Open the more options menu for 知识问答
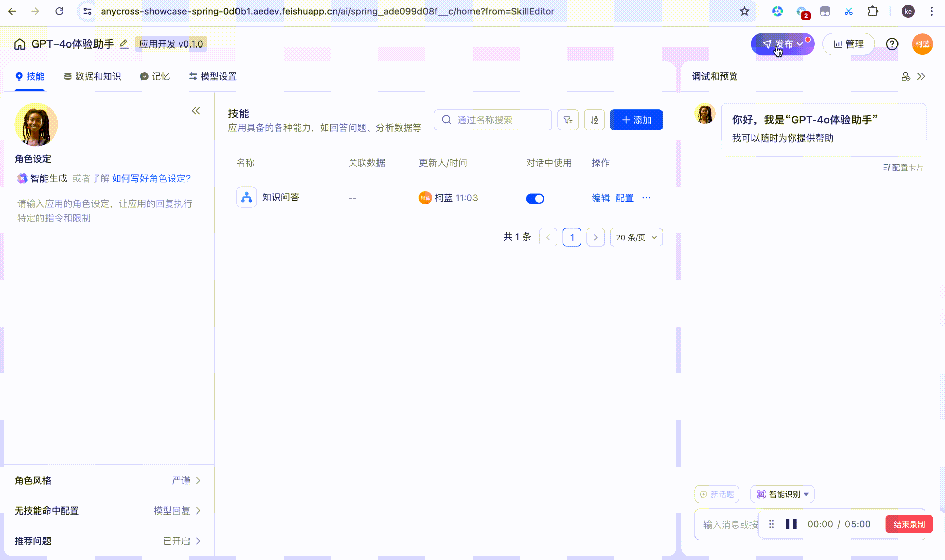The width and height of the screenshot is (945, 560). (x=646, y=198)
